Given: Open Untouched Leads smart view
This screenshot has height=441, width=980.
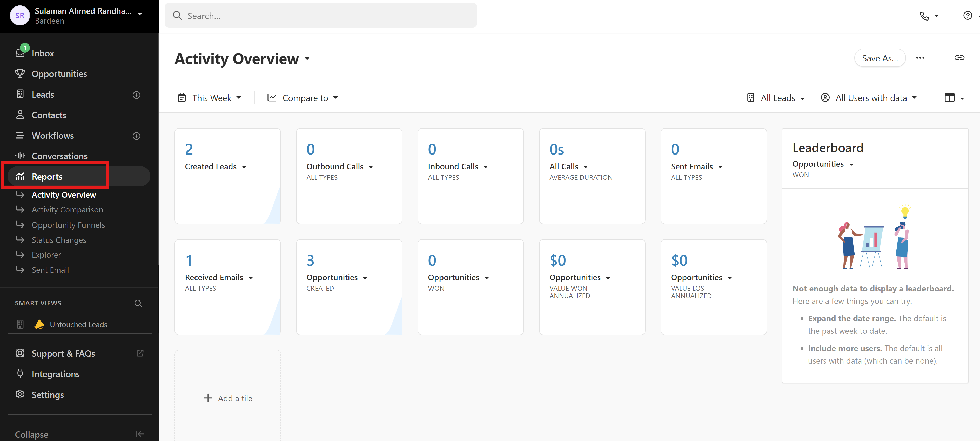Looking at the screenshot, I should [78, 325].
